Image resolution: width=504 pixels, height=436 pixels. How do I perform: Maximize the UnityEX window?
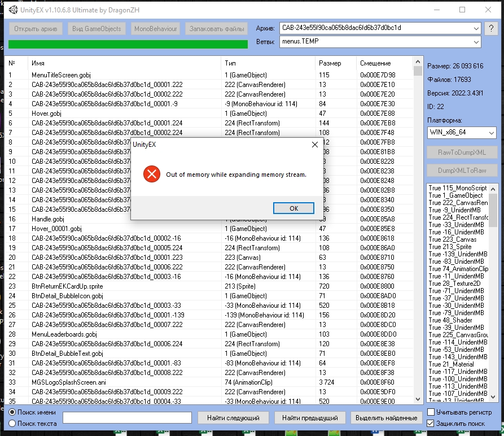coord(462,10)
